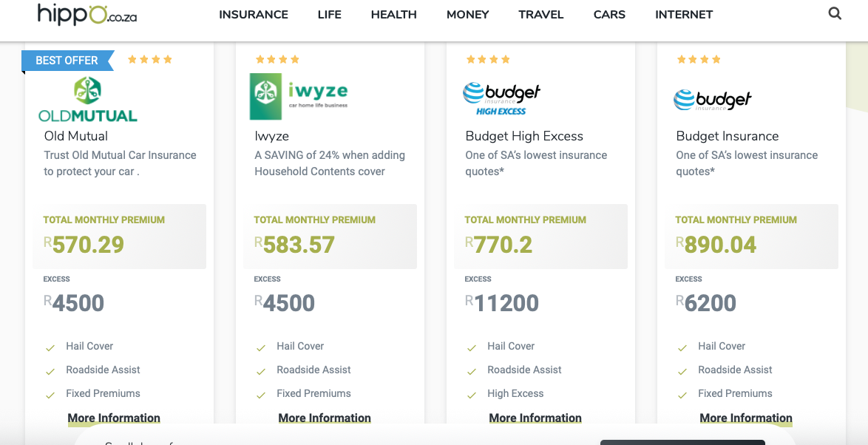Open More Information for Budget High Excess
This screenshot has height=445, width=868.
pos(535,418)
